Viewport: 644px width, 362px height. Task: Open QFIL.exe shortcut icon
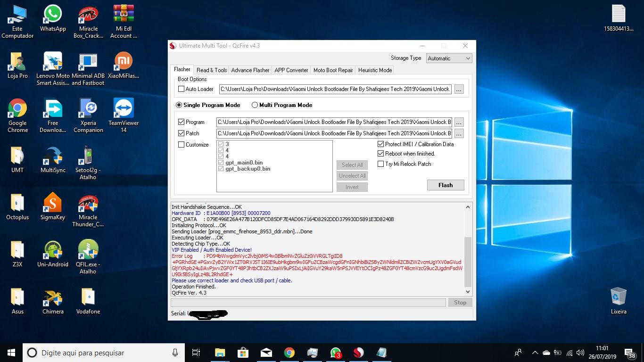[x=88, y=257]
